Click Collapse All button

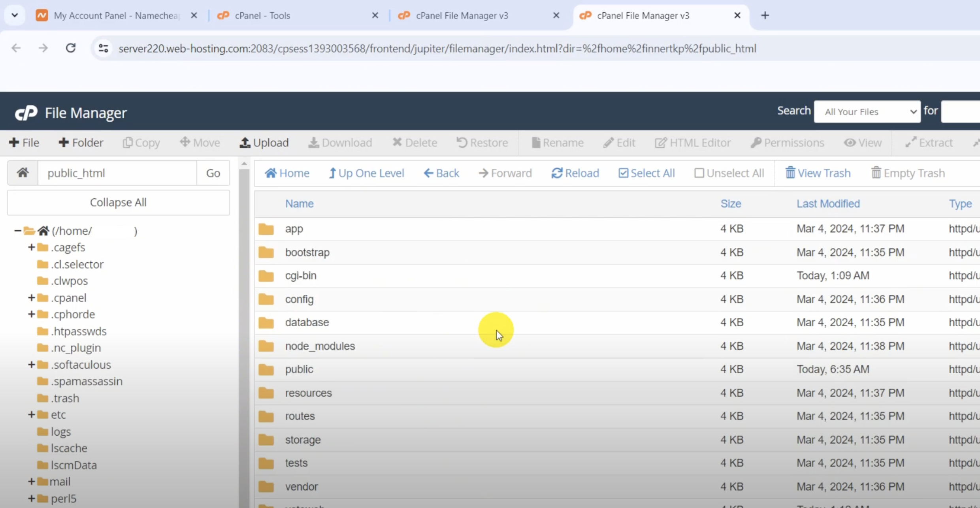pos(118,203)
